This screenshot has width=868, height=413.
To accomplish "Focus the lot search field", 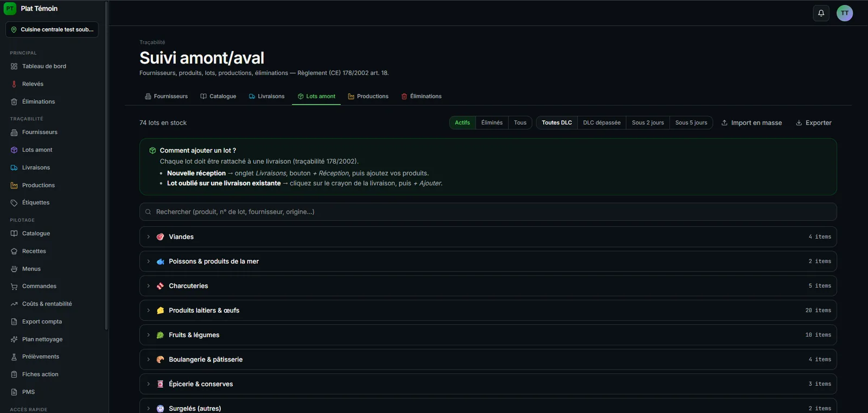I will [488, 212].
